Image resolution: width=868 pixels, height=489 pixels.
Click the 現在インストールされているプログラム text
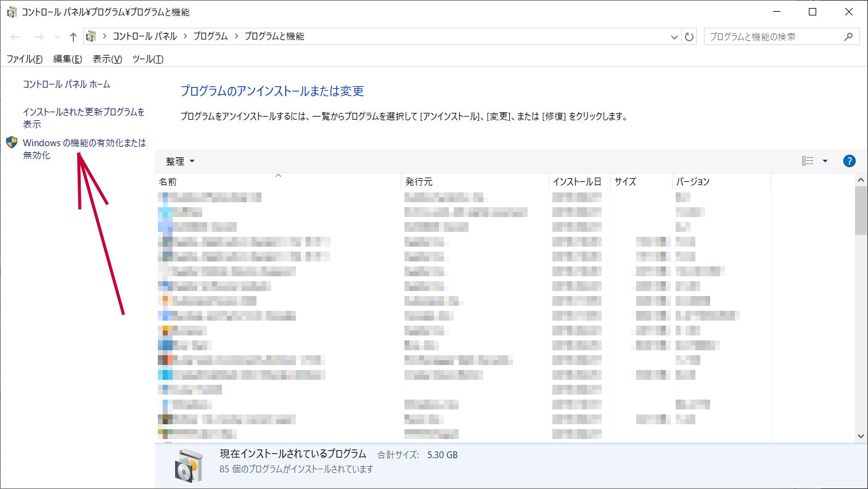293,454
